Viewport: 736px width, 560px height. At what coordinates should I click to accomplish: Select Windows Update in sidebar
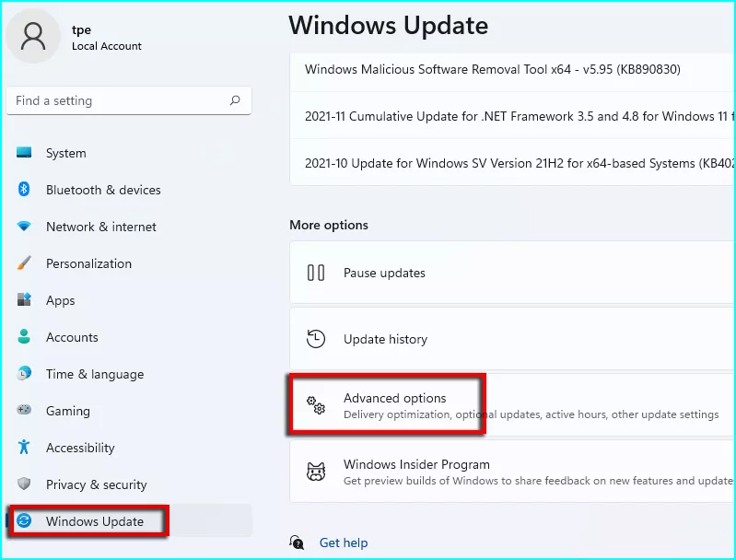point(129,521)
